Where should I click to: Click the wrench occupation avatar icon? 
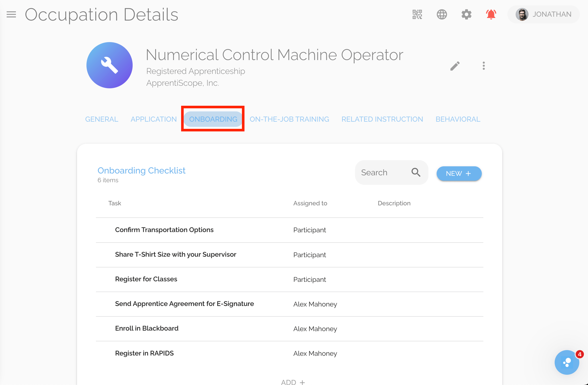[x=109, y=65]
